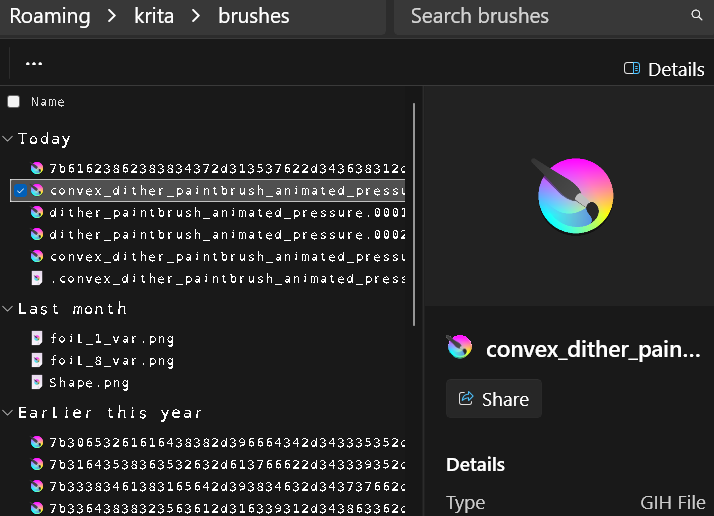714x516 pixels.
Task: Click the convex_dither_pain... title in details
Action: tap(593, 349)
